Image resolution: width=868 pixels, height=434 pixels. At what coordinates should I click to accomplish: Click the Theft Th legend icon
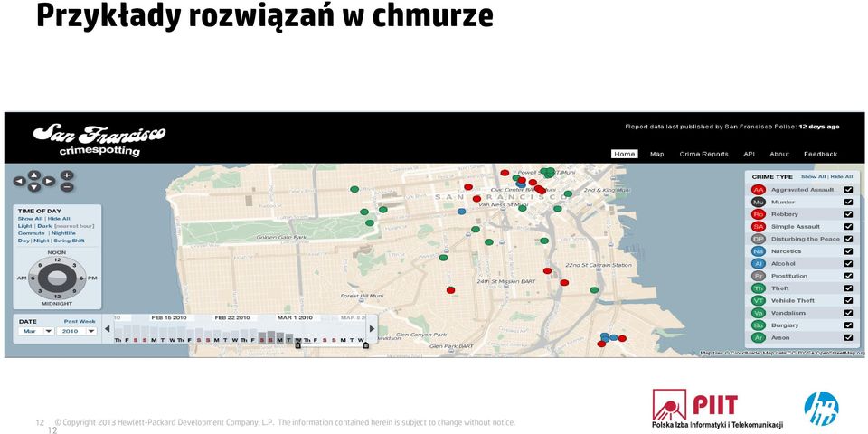pos(758,288)
